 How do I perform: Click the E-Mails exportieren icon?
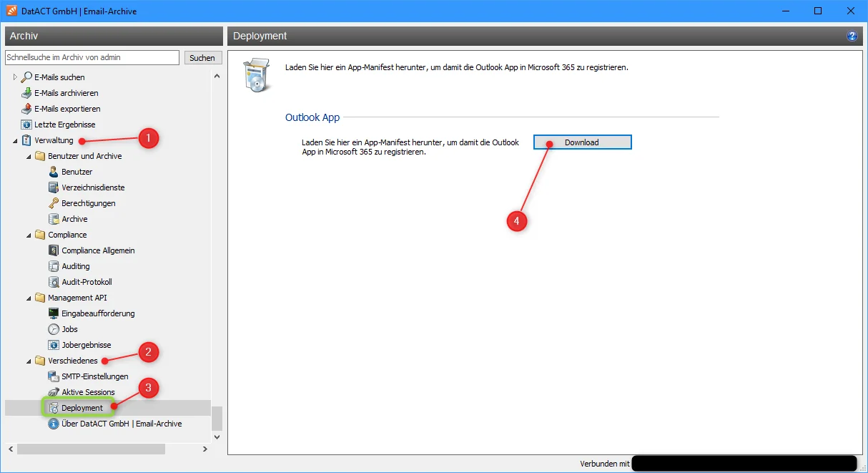coord(26,109)
